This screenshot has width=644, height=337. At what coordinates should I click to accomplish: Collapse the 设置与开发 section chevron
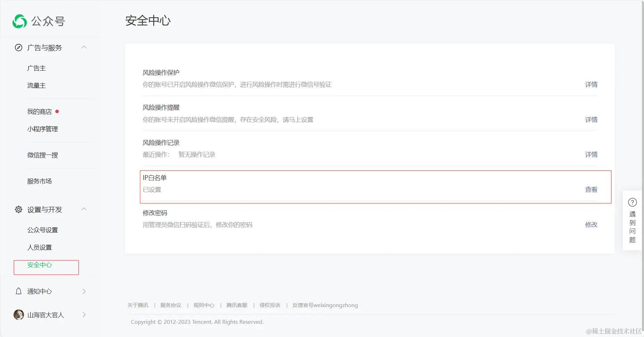pos(84,209)
